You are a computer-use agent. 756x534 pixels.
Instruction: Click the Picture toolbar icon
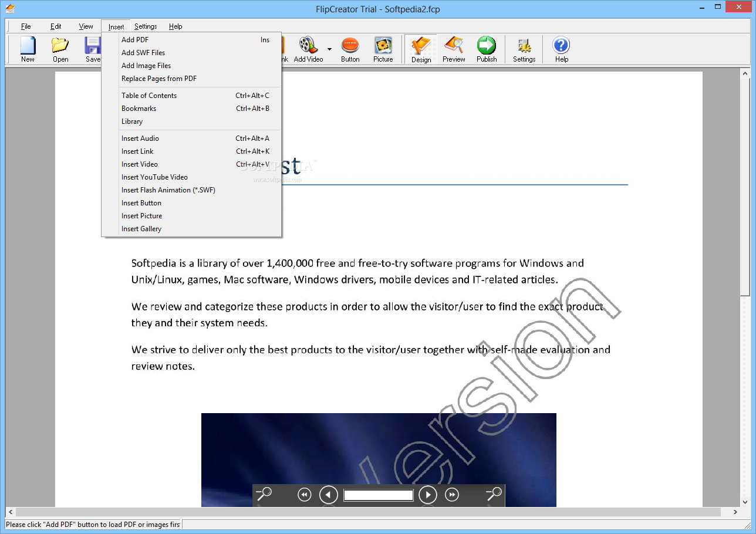(383, 49)
